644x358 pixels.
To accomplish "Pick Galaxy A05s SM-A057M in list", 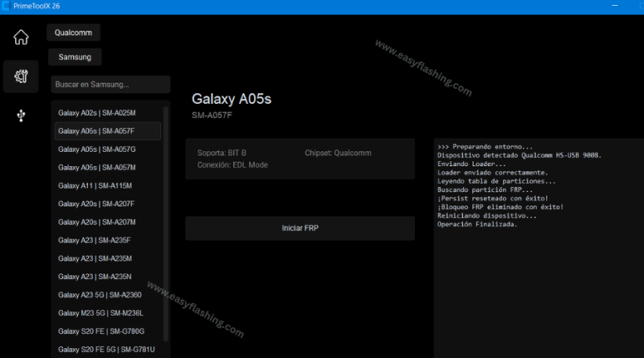I will [x=107, y=168].
